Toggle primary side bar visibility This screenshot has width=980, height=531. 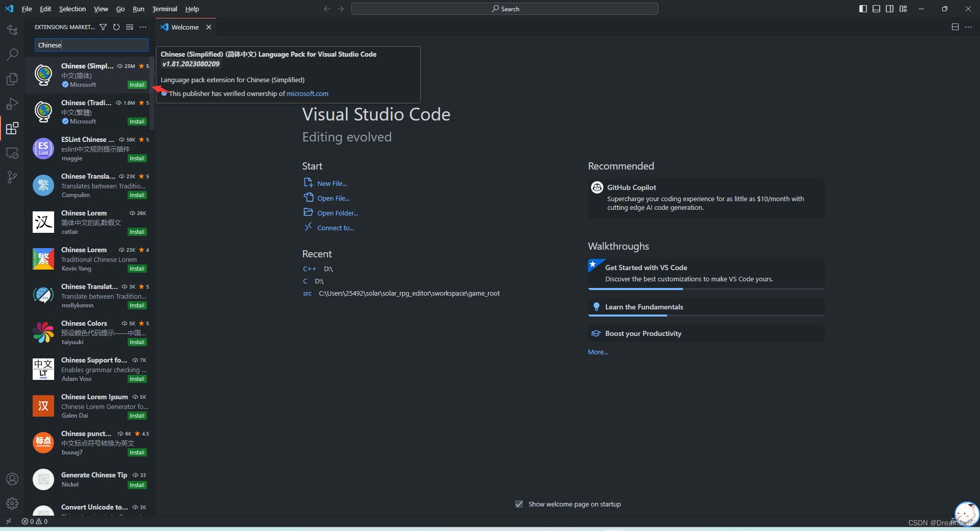point(863,9)
